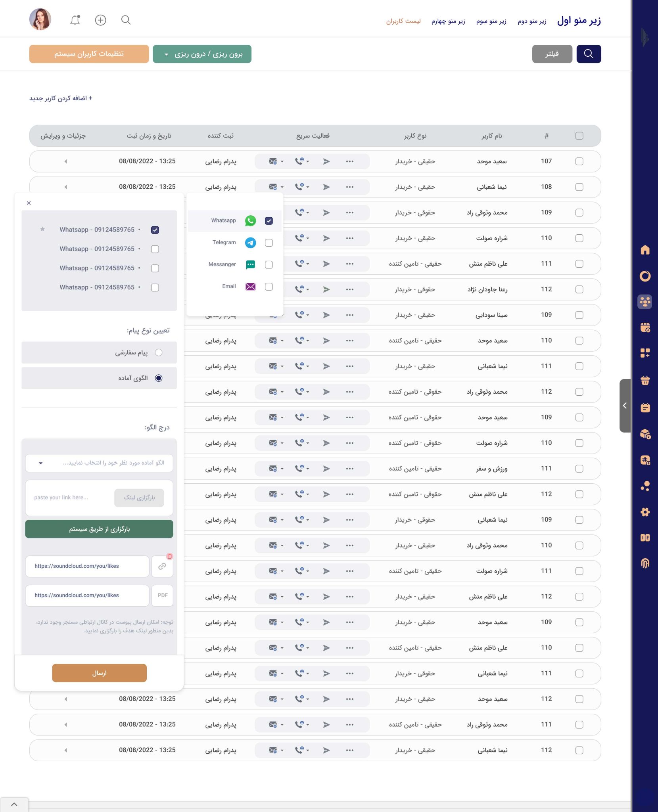Open the ready template selection dropdown

point(99,463)
